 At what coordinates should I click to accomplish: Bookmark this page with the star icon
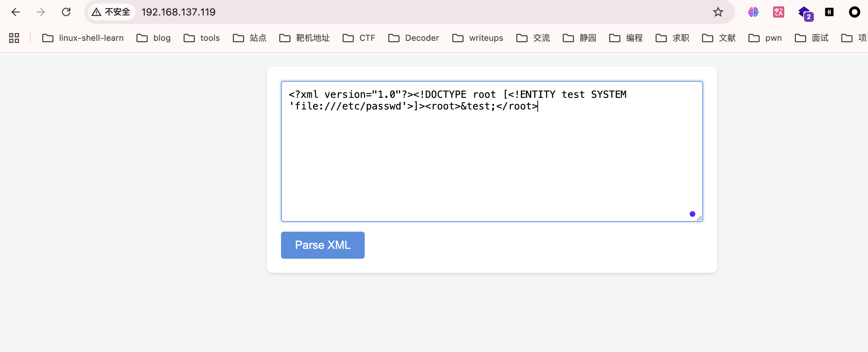click(718, 12)
